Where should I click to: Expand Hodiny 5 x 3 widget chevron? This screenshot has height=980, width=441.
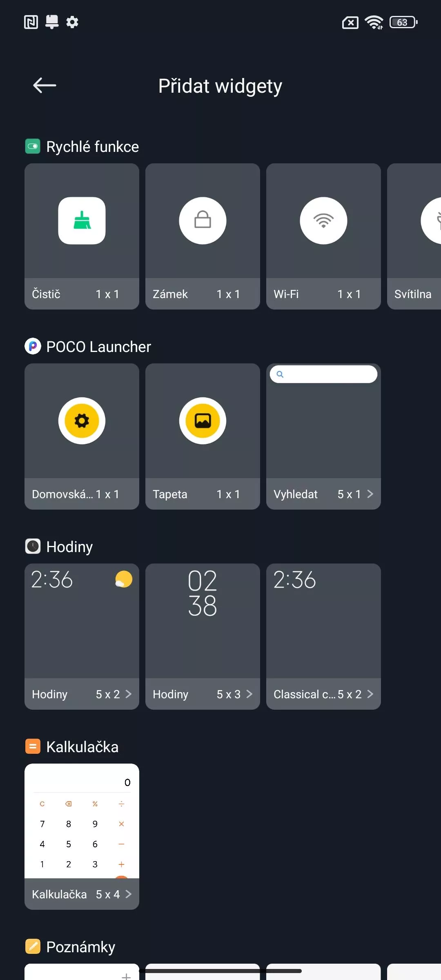point(249,694)
